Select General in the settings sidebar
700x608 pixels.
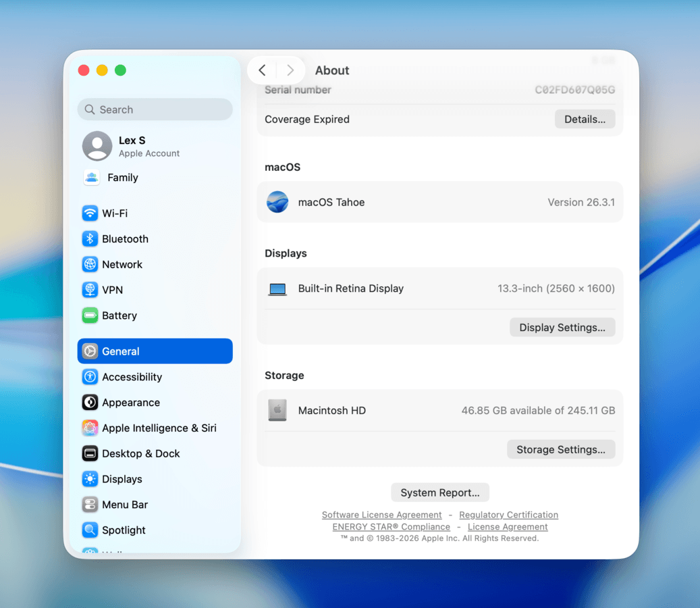[122, 351]
